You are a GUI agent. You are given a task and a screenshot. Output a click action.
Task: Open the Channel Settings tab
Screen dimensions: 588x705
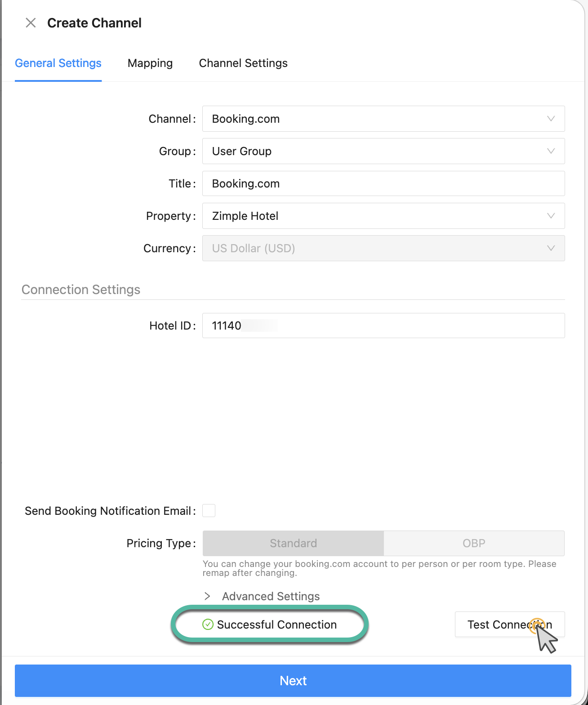[243, 63]
